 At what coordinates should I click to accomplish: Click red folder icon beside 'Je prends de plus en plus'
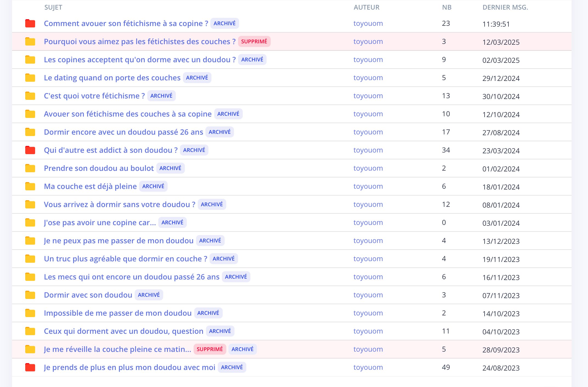click(x=30, y=368)
